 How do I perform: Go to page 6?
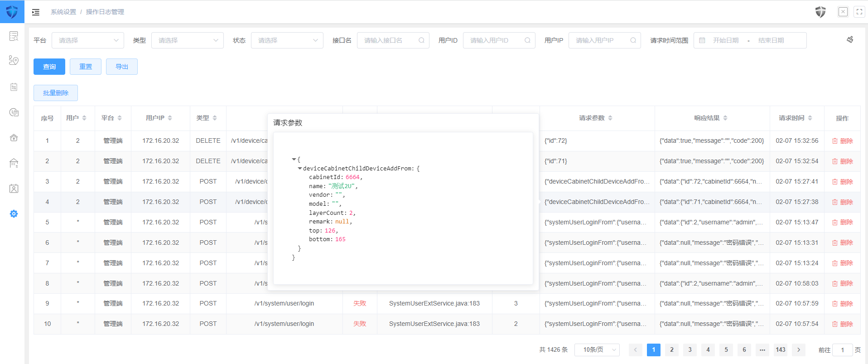[x=744, y=349]
